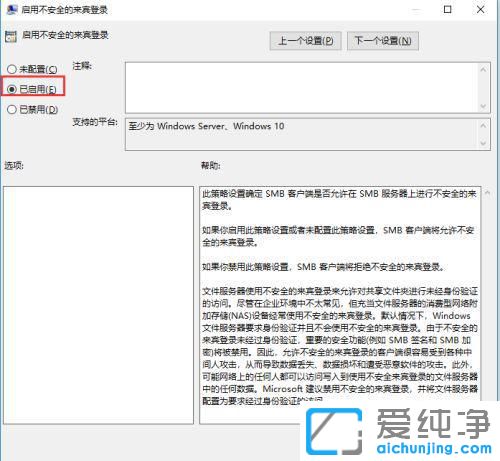Click the down arrow of 支持的平台 scrollbar

483,143
